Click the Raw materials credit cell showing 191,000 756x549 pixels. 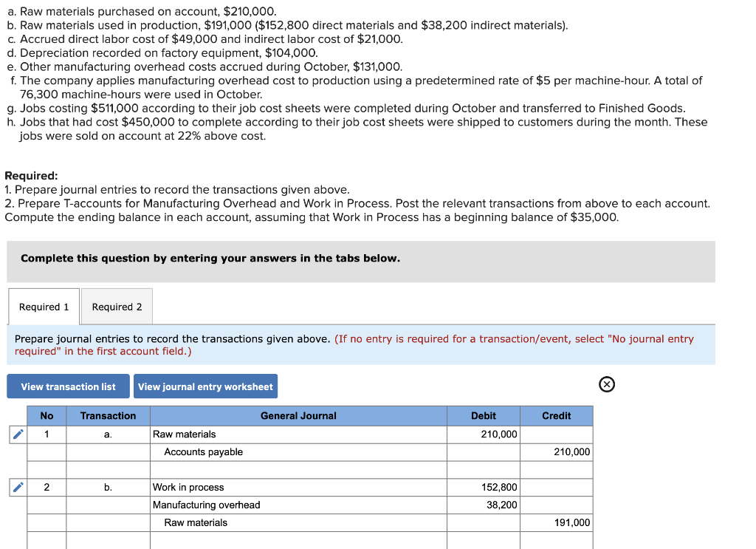556,522
